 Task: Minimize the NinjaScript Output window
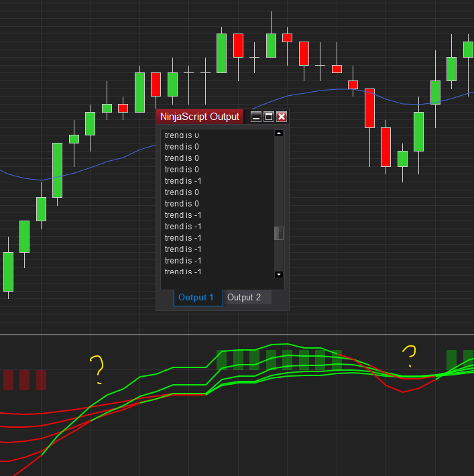[x=256, y=117]
